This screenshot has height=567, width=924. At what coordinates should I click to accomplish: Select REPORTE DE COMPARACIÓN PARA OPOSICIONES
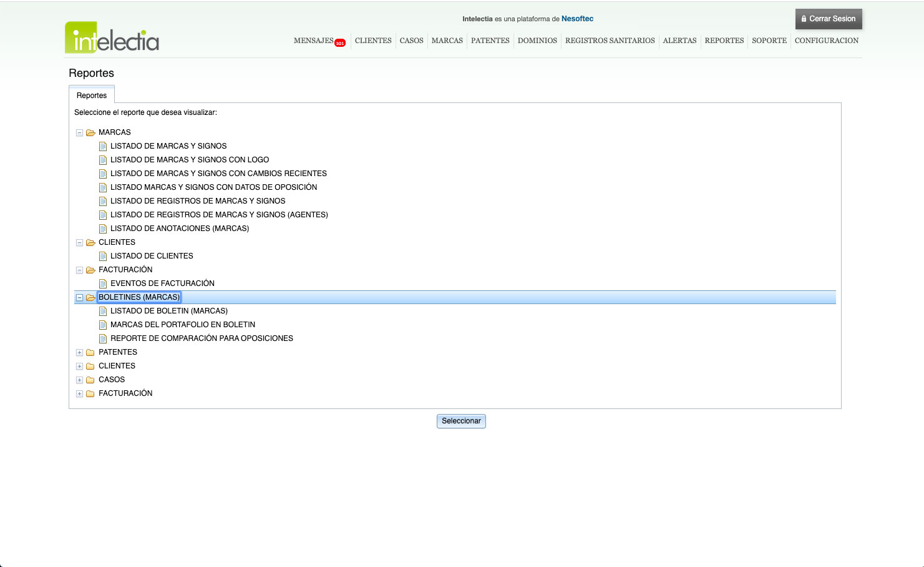pyautogui.click(x=202, y=338)
